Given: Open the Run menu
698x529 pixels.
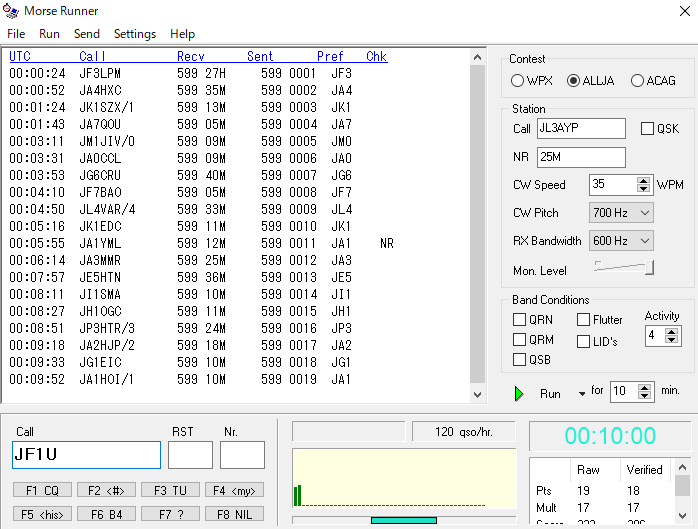Looking at the screenshot, I should point(49,34).
